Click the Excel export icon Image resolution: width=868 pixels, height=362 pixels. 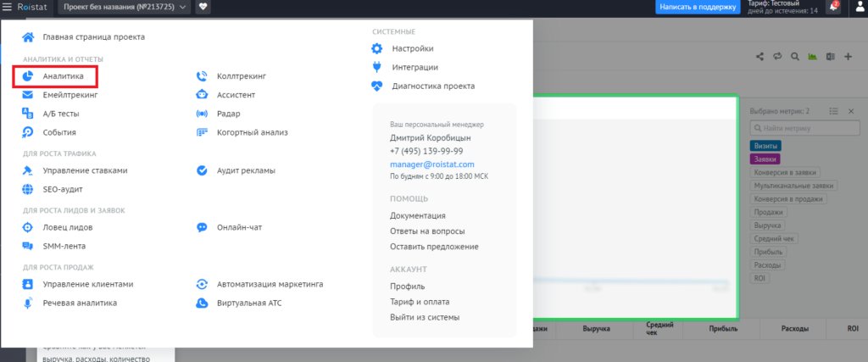click(x=831, y=57)
